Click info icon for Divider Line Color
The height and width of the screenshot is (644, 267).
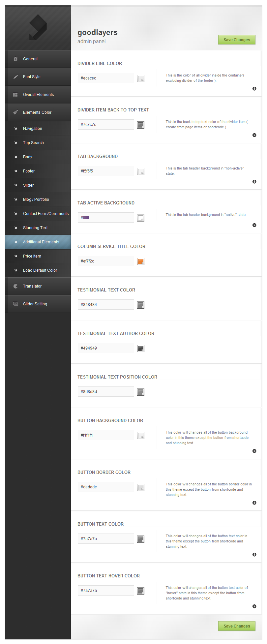point(254,89)
